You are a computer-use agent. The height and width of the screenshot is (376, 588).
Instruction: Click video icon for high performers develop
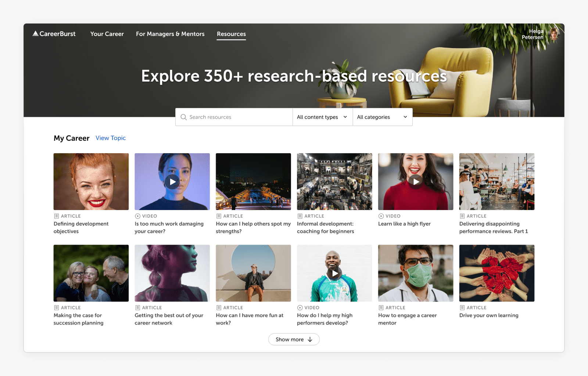click(x=300, y=308)
